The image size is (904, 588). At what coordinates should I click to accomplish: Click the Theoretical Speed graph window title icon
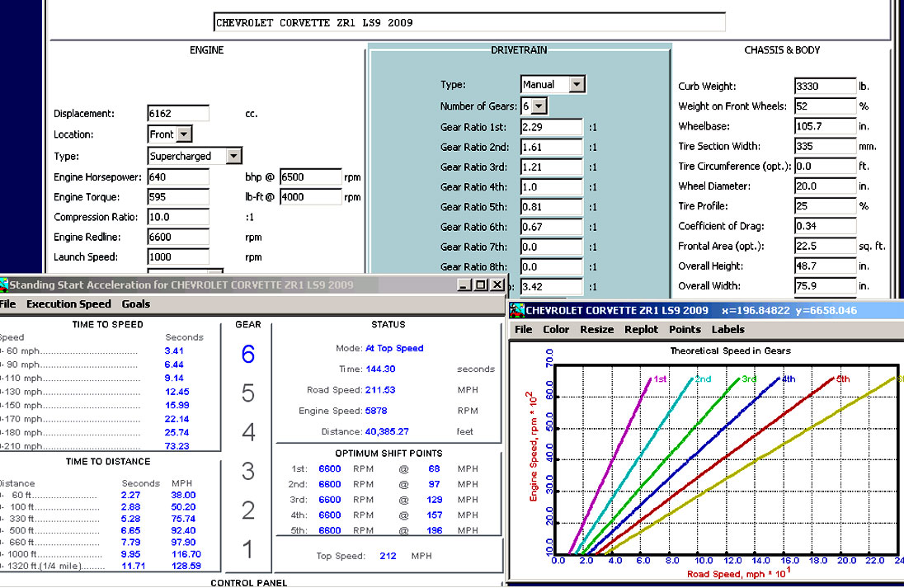point(516,311)
